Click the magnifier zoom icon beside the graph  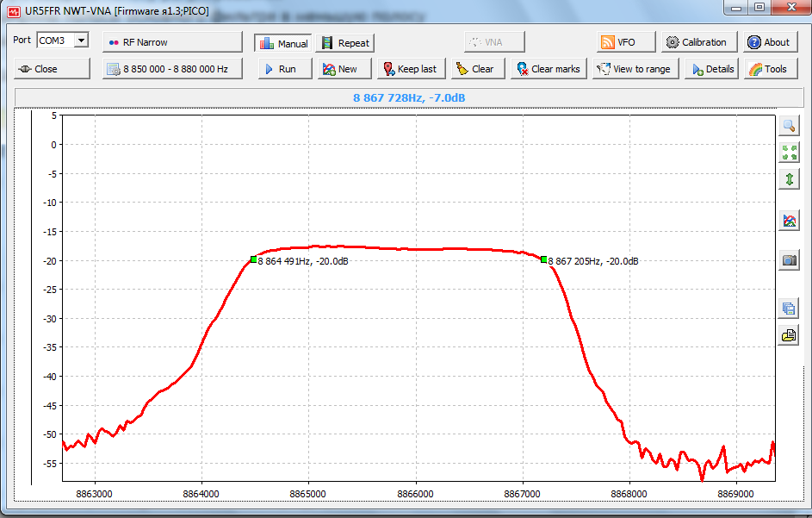click(x=789, y=126)
